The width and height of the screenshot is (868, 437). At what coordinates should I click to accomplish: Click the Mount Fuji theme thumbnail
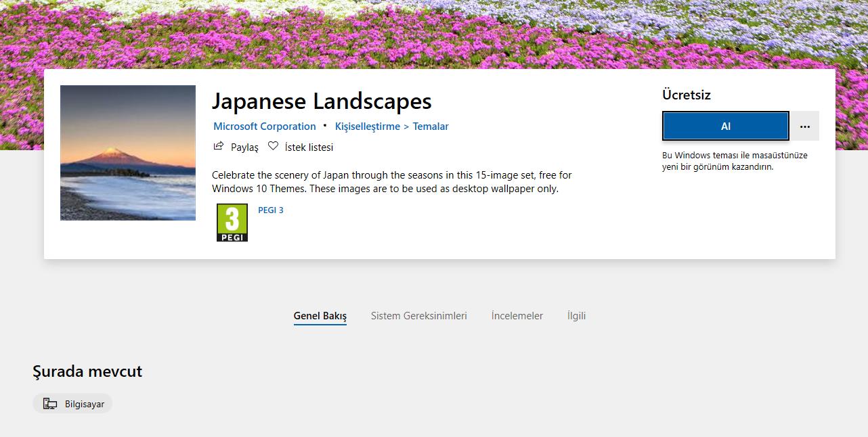tap(128, 153)
